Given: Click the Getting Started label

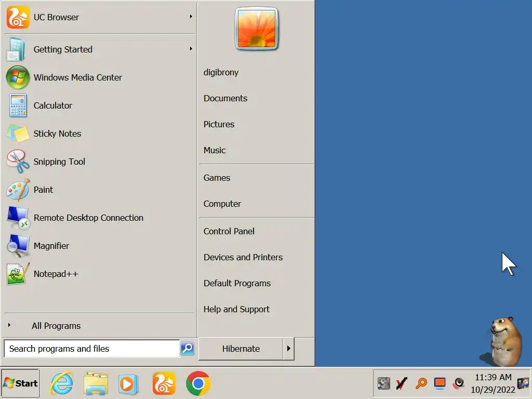Looking at the screenshot, I should pos(63,49).
